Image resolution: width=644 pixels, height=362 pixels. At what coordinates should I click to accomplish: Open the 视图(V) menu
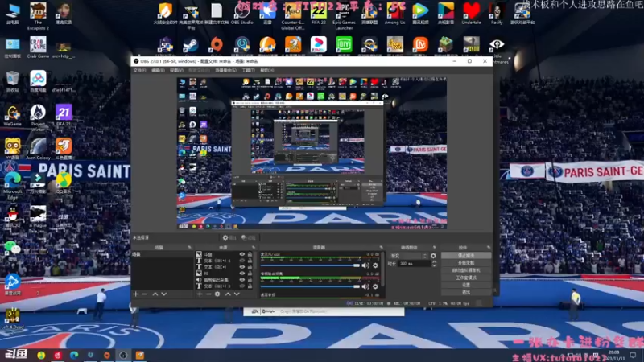(x=176, y=71)
